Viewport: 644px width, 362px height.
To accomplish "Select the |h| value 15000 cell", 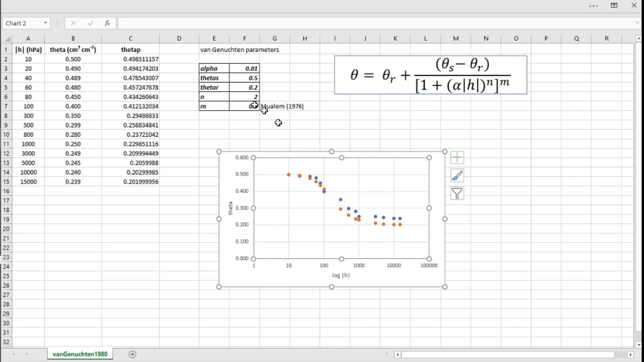I will click(28, 182).
